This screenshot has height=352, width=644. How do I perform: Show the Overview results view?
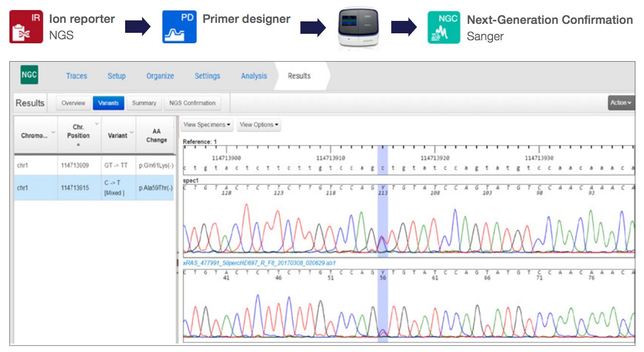[73, 103]
